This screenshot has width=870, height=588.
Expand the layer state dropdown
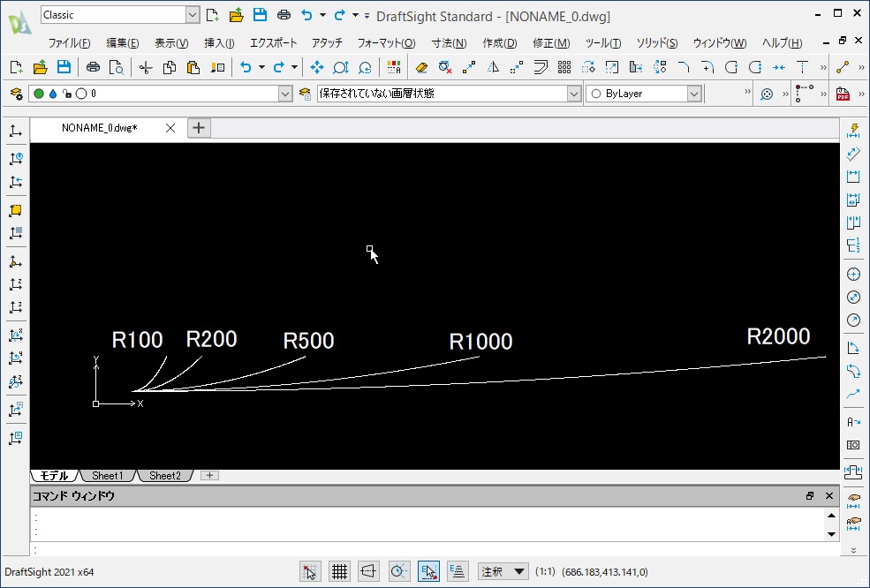(574, 94)
